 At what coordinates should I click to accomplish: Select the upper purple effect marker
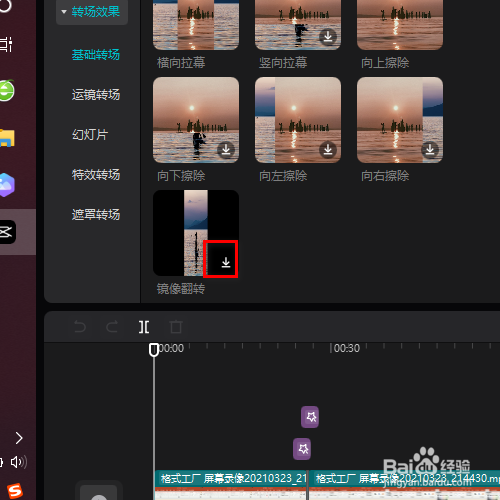coord(310,417)
